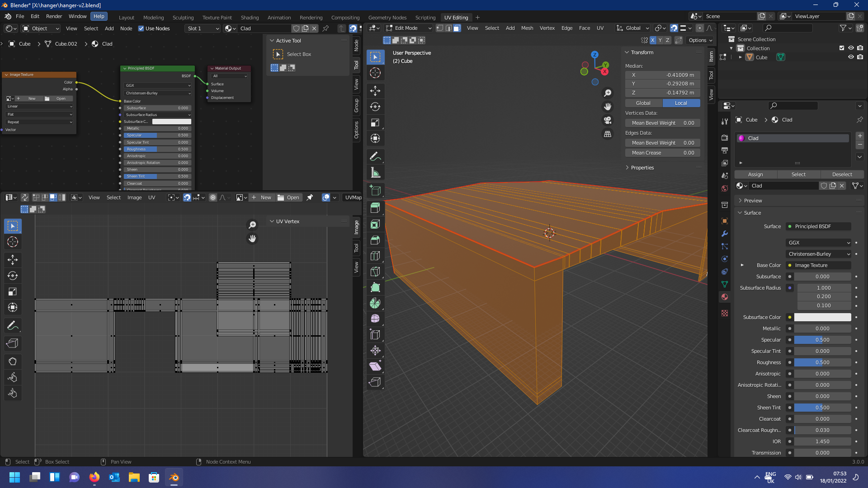Toggle camera view button in viewport
The image size is (868, 488).
tap(608, 120)
